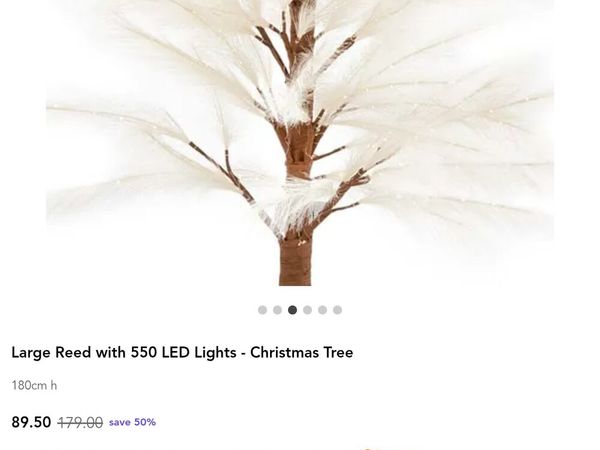Open the last carousel pagination dot
Image resolution: width=600 pixels, height=450 pixels.
point(337,310)
